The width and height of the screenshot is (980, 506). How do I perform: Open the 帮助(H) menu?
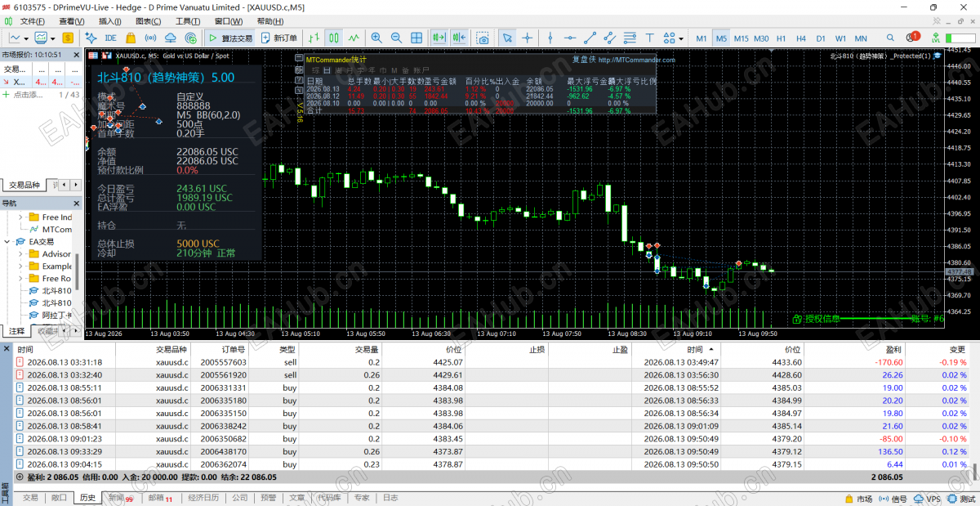coord(270,21)
